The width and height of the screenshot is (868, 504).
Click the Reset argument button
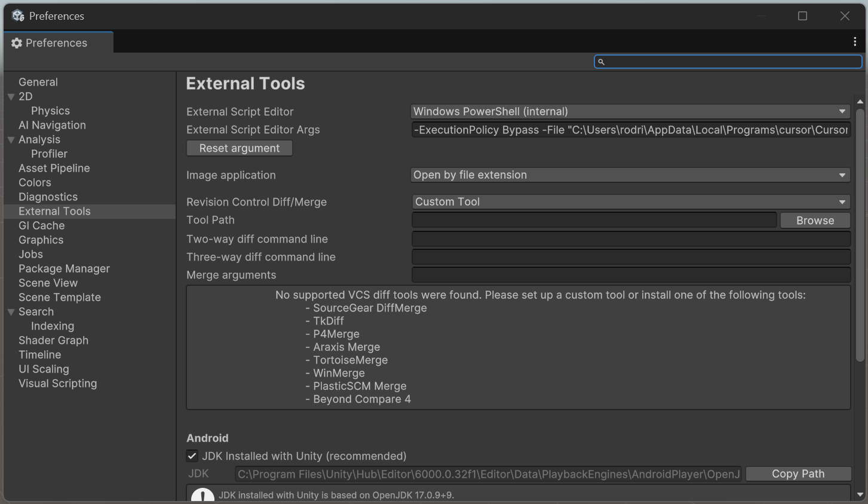pos(239,148)
